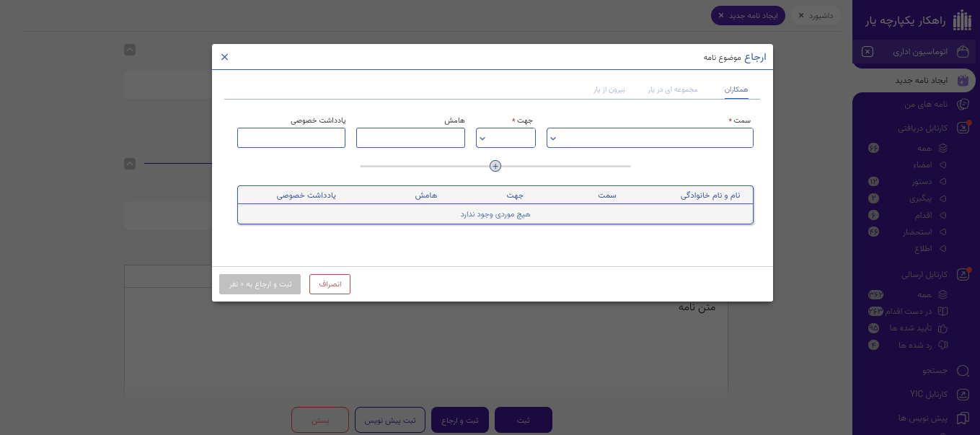Screen dimensions: 980x435
Task: Click the سمت column header in table
Action: (x=607, y=195)
